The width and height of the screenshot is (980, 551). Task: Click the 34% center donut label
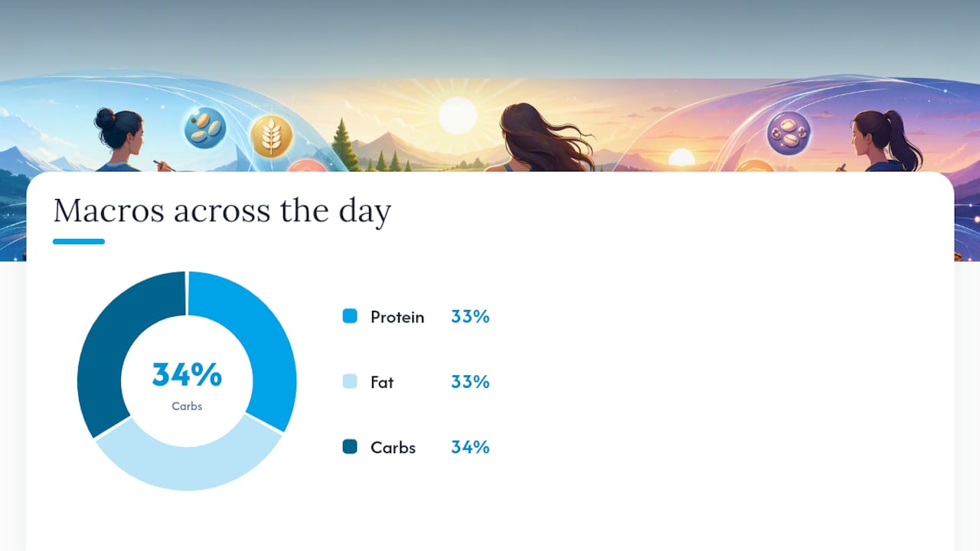187,375
